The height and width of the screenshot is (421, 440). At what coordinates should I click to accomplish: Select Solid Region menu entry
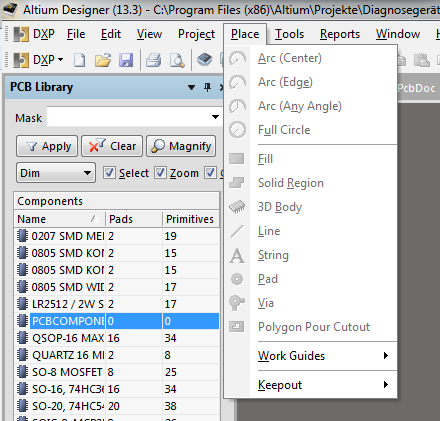click(x=311, y=183)
